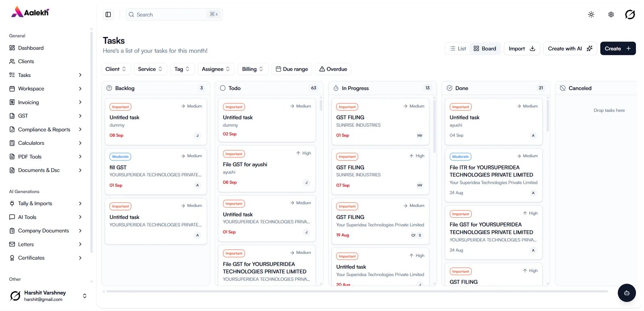Click the Aalekh logo
Screen dimensions: 644x311
point(30,12)
